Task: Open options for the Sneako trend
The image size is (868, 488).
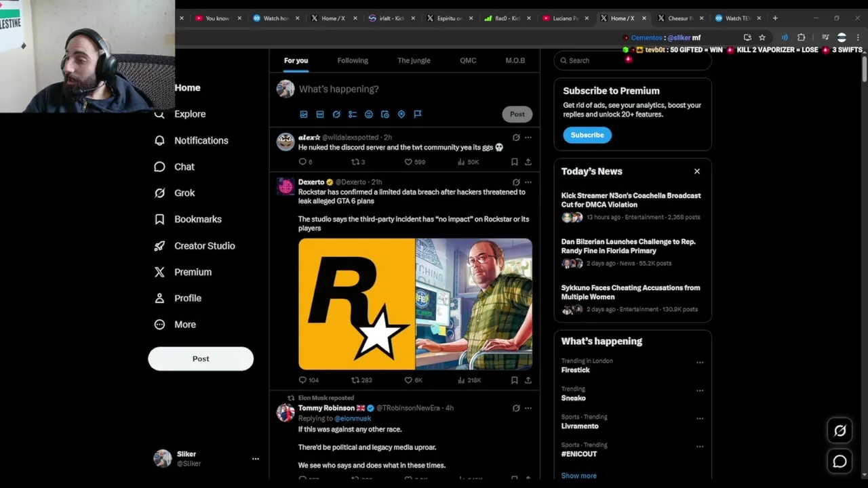Action: (700, 390)
